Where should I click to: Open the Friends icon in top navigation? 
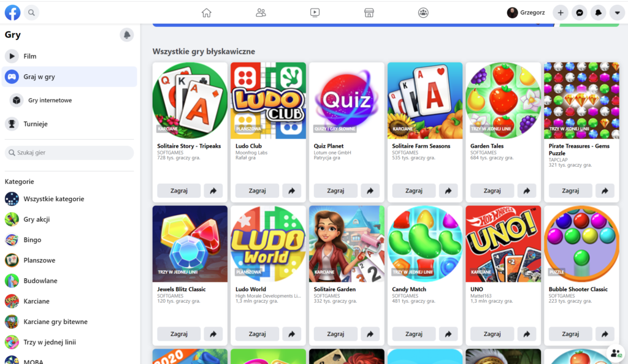click(x=261, y=13)
